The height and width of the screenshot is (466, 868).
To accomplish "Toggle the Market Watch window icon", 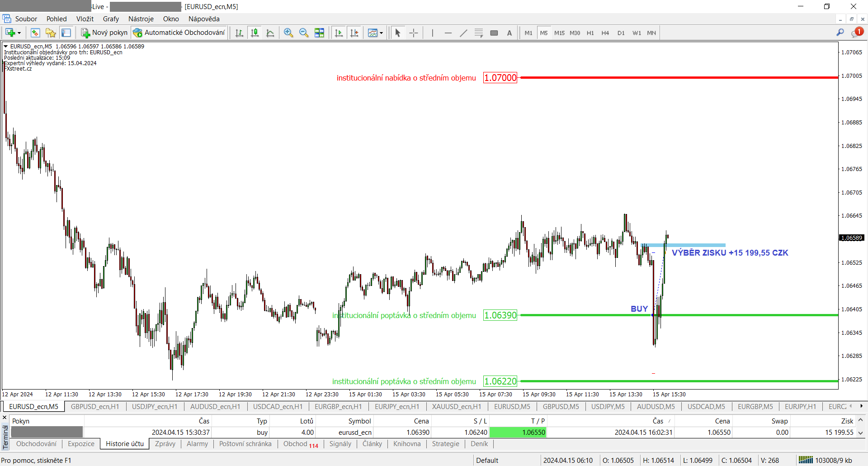I will (35, 33).
